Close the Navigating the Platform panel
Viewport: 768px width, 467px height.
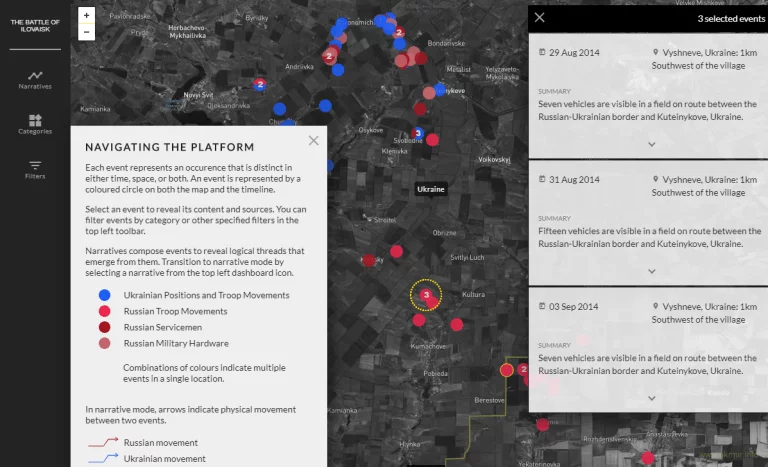click(x=313, y=141)
